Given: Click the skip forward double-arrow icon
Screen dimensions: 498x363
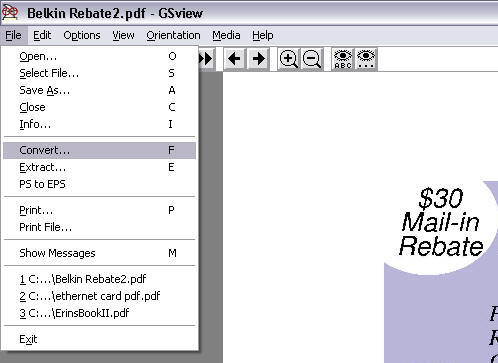Looking at the screenshot, I should (x=206, y=59).
